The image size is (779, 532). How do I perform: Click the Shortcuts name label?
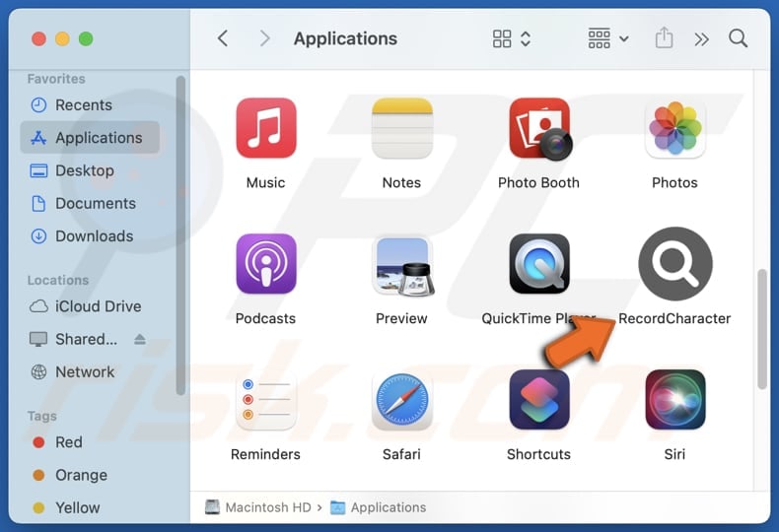538,454
